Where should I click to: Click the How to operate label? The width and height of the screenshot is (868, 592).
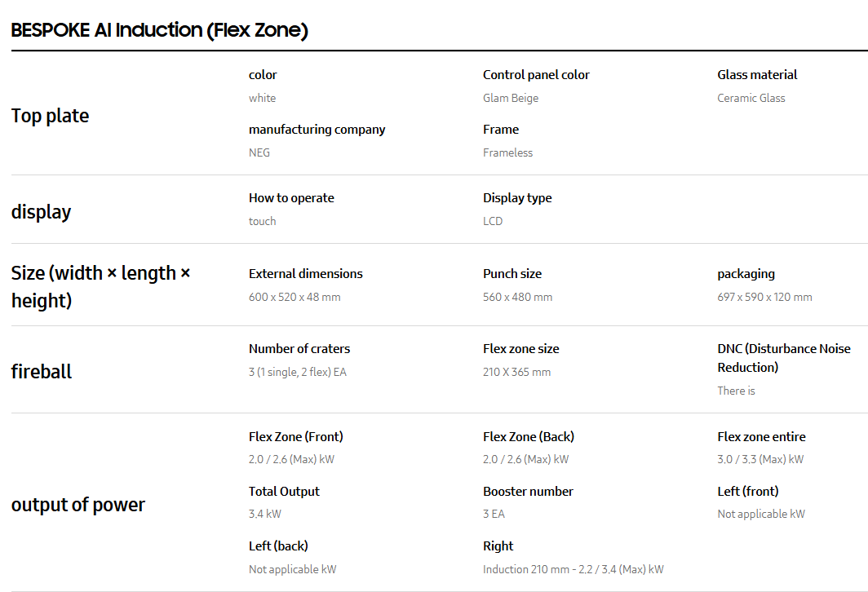pyautogui.click(x=291, y=198)
